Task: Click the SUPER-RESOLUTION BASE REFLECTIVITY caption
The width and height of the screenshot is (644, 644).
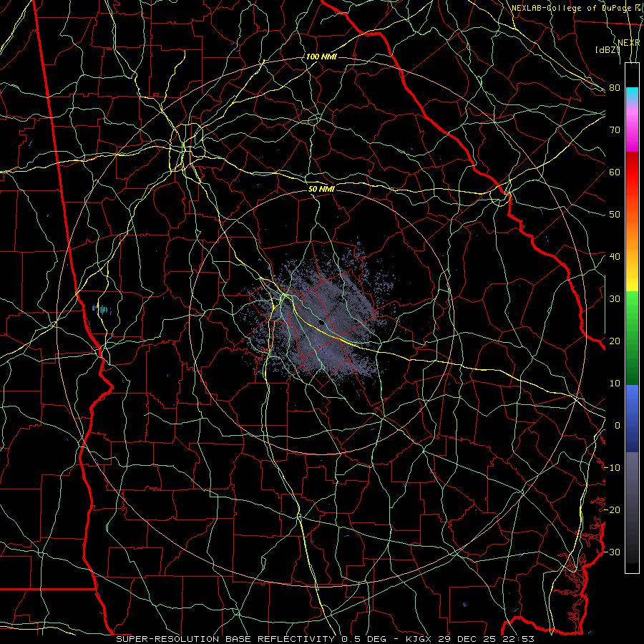Action: [x=225, y=639]
